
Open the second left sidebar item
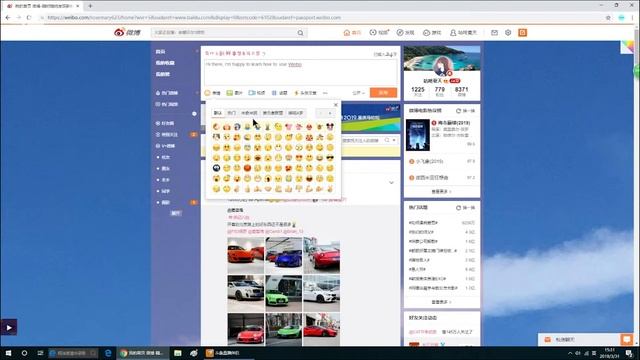click(x=165, y=63)
